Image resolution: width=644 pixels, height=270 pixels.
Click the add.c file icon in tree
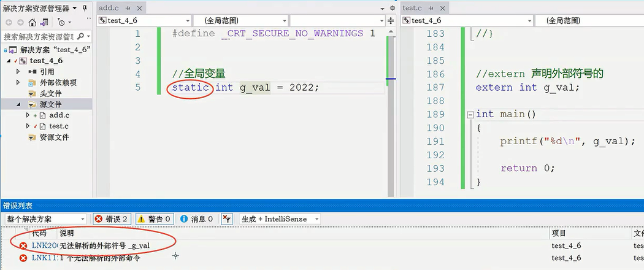click(42, 115)
